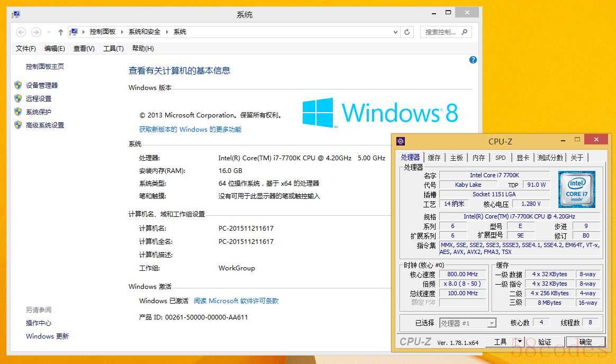Click the Back arrow in System window
The height and width of the screenshot is (364, 616).
click(x=21, y=32)
